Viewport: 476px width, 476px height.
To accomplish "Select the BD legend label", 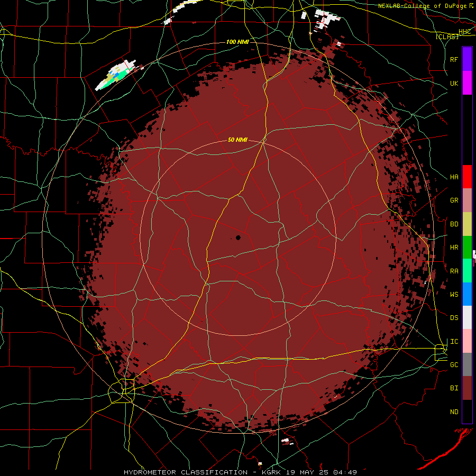I will click(x=454, y=224).
